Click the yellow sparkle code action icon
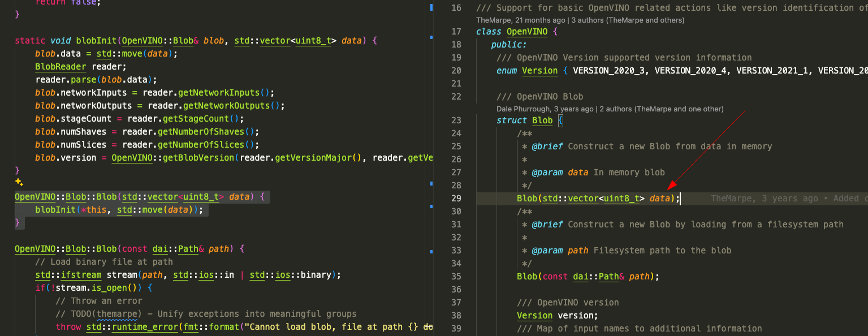 point(19,182)
